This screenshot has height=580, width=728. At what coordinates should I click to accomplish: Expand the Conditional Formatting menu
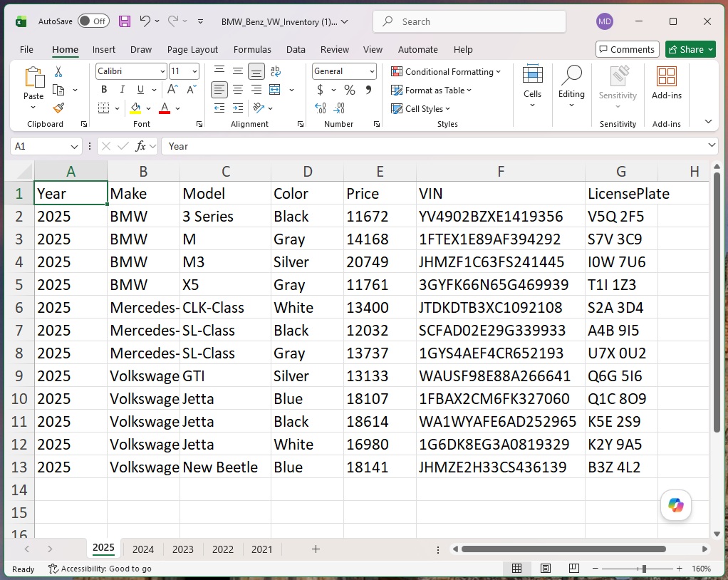(x=446, y=71)
